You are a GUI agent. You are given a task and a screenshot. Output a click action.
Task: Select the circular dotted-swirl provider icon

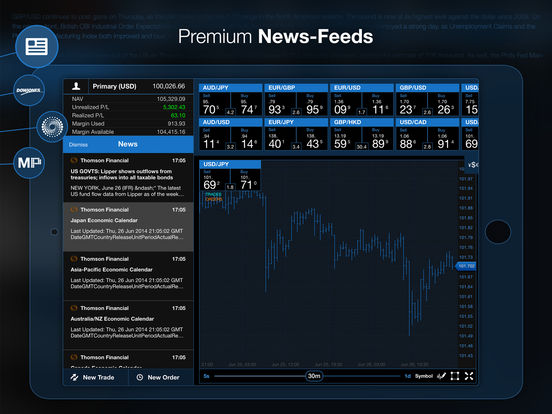(52, 127)
